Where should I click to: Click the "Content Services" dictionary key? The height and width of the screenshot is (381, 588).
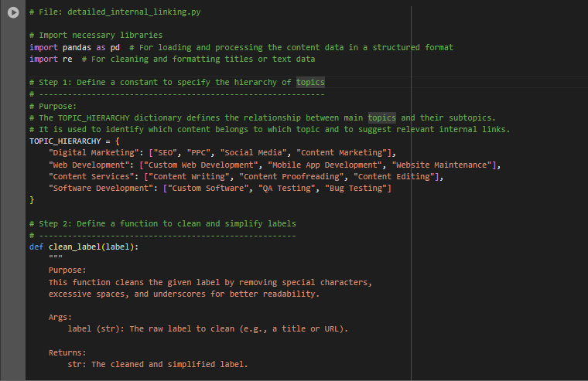coord(91,177)
